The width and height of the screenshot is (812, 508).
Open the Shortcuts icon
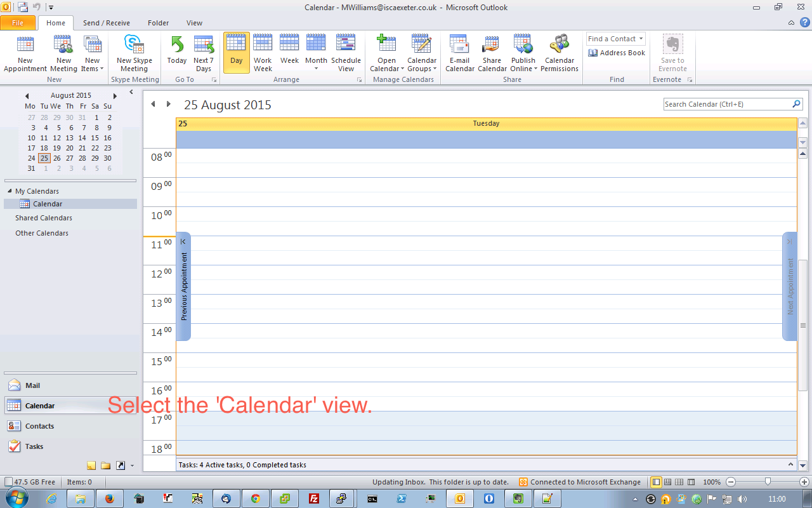[x=121, y=465]
